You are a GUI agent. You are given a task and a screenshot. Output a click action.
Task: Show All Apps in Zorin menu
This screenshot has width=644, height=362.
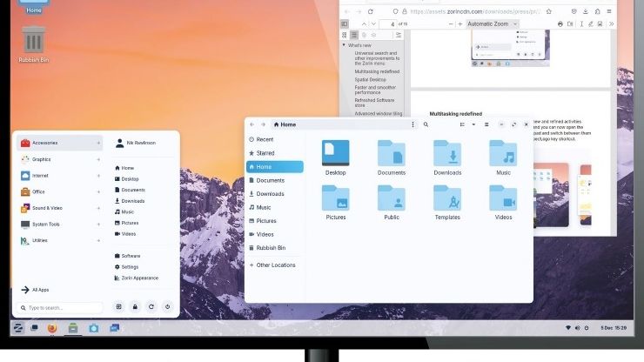(x=35, y=290)
